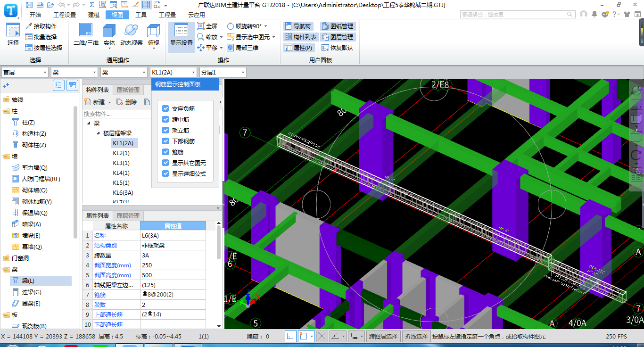Toggle 构件列表 component list panel
Screen dimensions: 644x347
(300, 37)
